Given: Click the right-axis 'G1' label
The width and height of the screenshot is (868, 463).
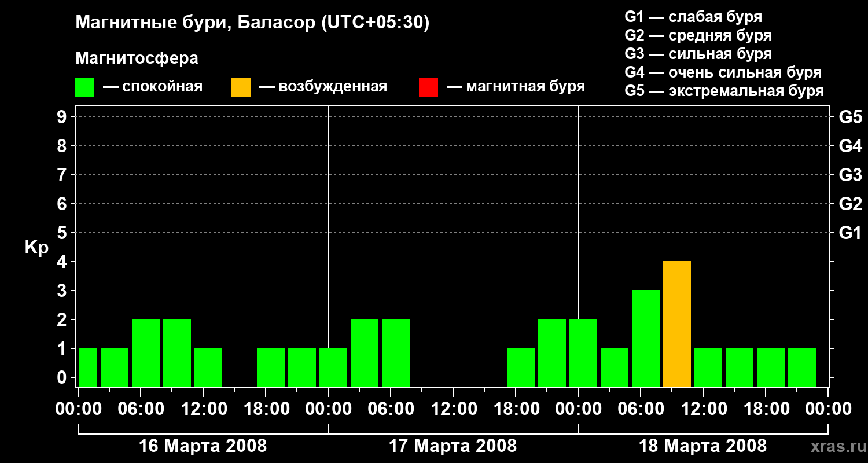Looking at the screenshot, I should coord(851,233).
